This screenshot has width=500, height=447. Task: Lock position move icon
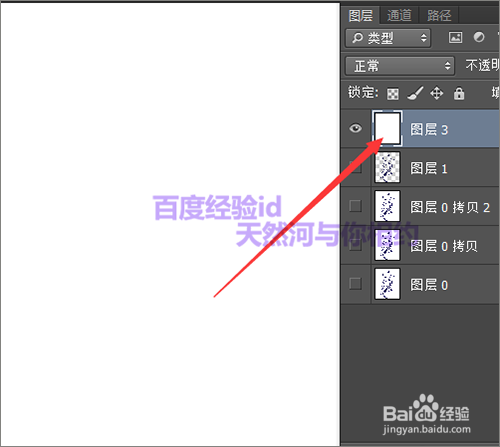click(437, 93)
